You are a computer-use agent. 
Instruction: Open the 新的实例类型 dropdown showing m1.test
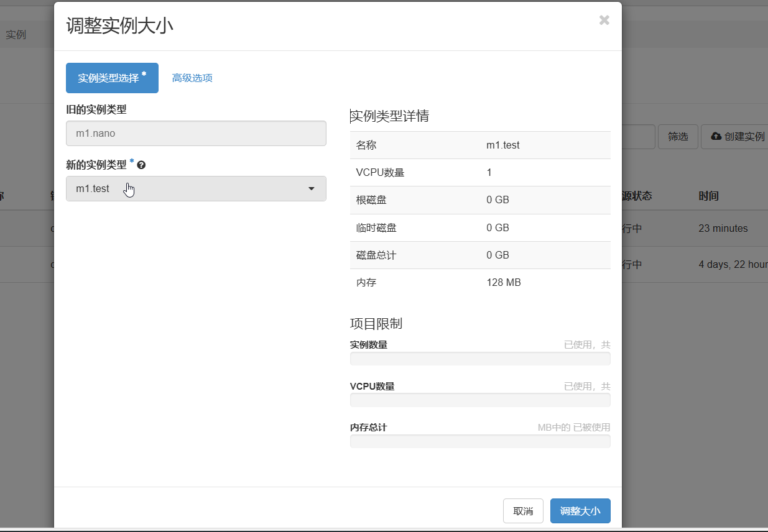196,188
